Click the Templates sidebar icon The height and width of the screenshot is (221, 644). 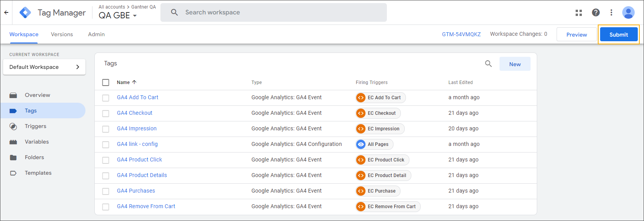pos(13,173)
